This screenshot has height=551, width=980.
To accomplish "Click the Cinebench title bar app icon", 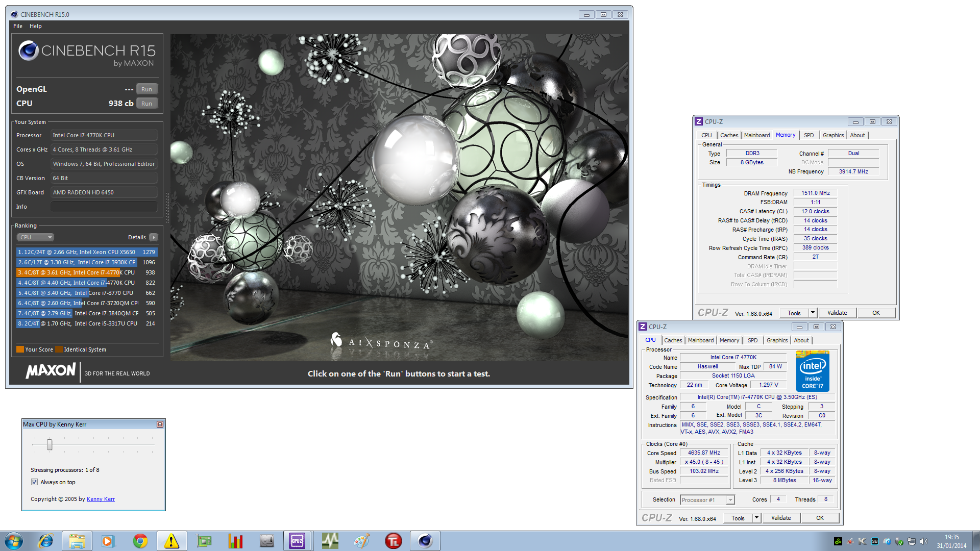I will pyautogui.click(x=14, y=14).
